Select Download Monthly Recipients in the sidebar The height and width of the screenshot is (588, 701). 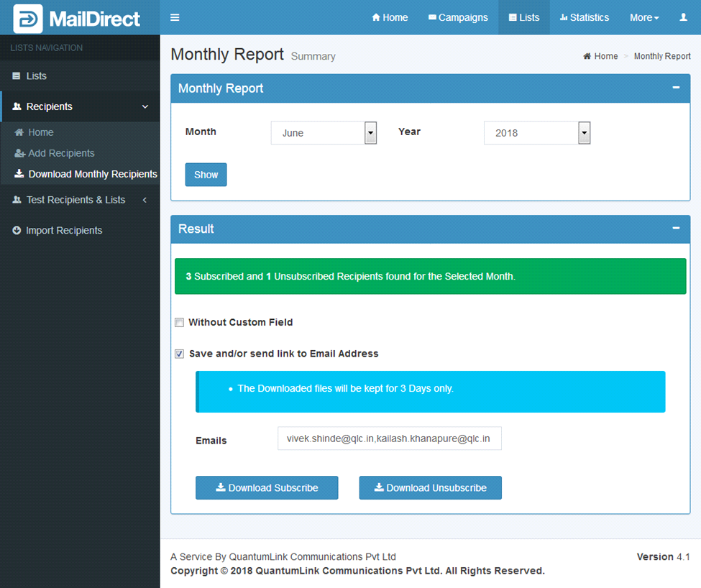92,174
